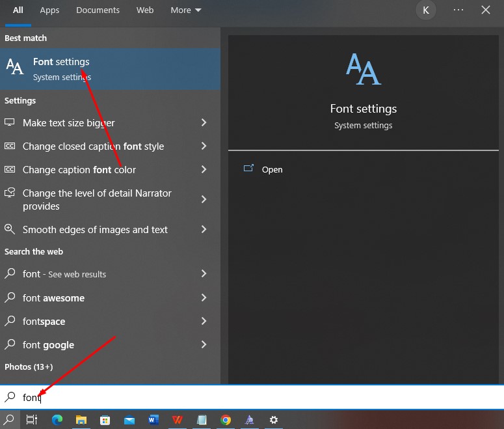Search the web for font google
The height and width of the screenshot is (429, 504).
[110, 344]
